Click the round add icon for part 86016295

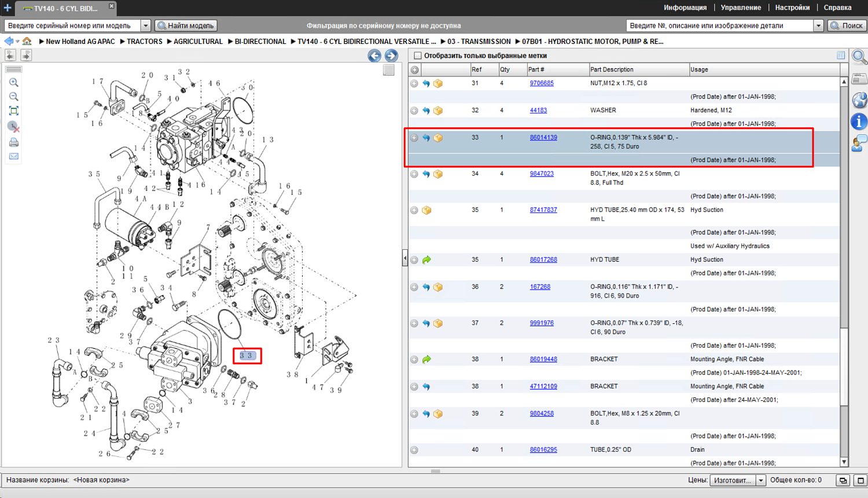pyautogui.click(x=414, y=450)
